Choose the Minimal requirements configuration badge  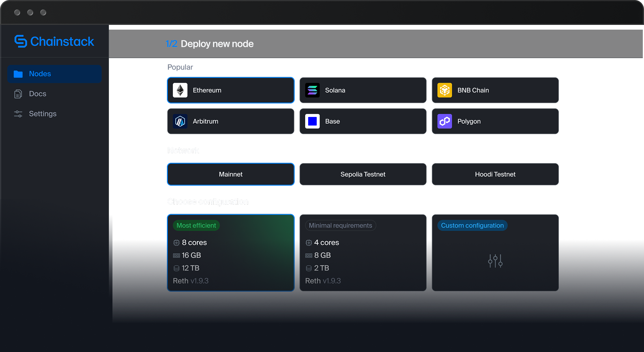341,226
